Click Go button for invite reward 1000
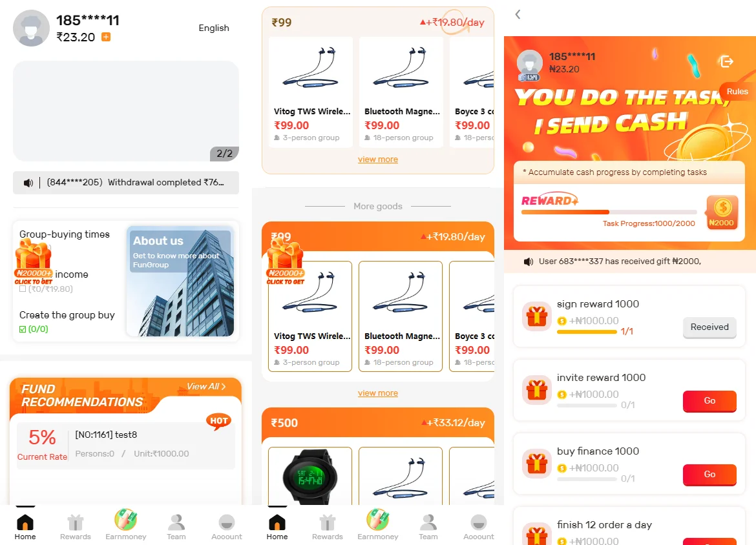Viewport: 756px width, 545px height. coord(709,401)
